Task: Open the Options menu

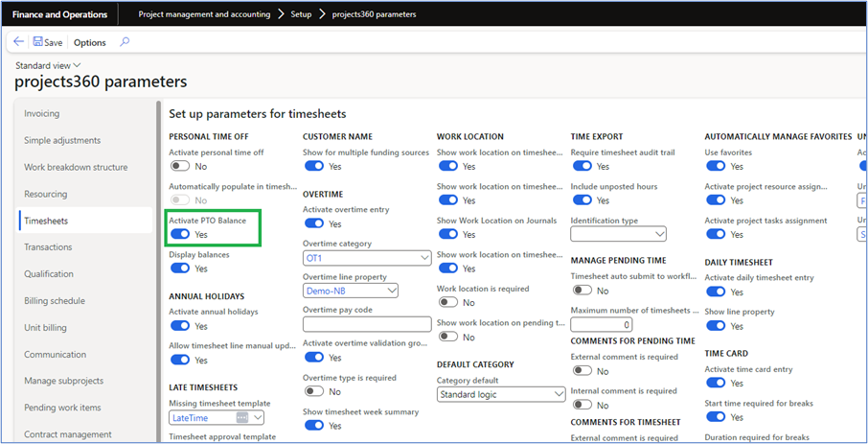Action: 90,42
